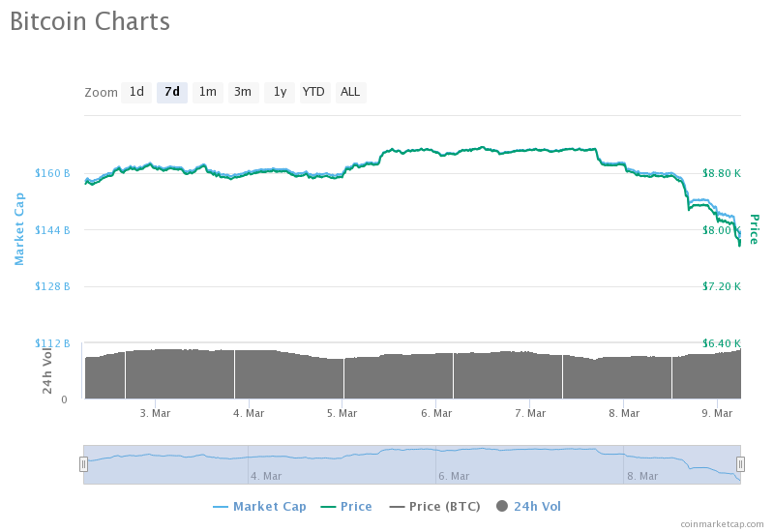
Task: Toggle the Market Cap series legend
Action: point(259,507)
